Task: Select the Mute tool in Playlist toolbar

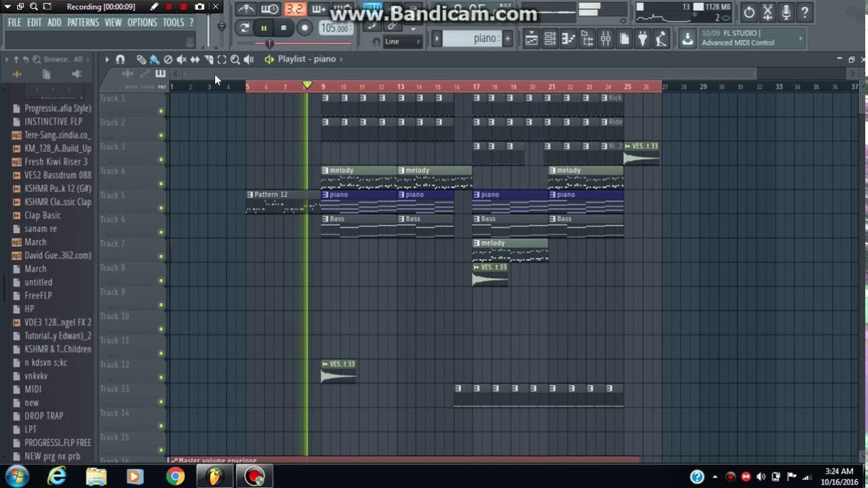Action: click(x=182, y=60)
